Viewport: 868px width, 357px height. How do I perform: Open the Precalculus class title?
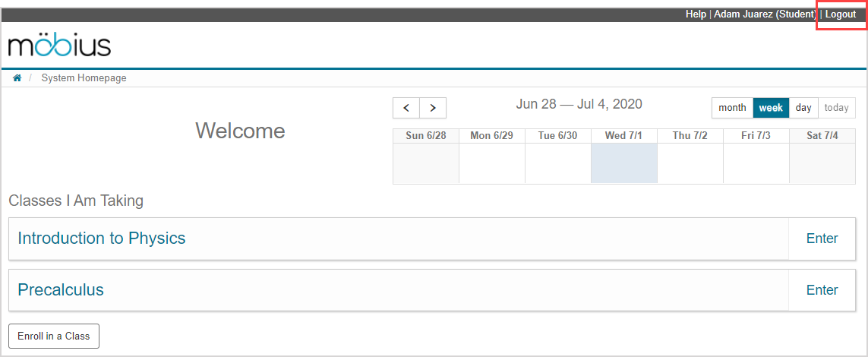[61, 290]
